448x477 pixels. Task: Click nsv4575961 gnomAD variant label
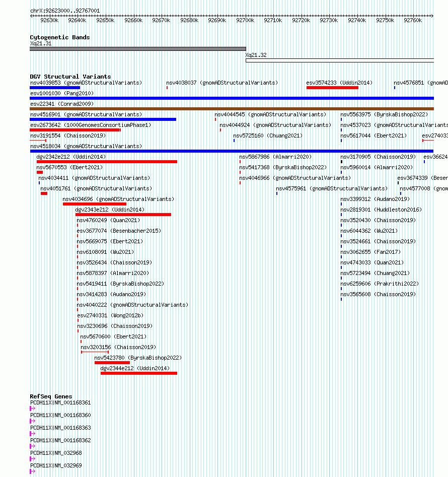[332, 188]
